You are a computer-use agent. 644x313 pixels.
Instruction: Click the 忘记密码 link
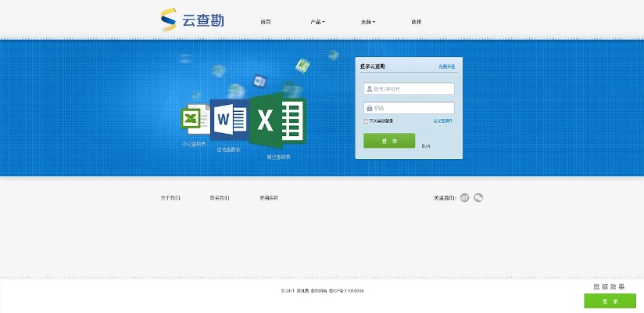[443, 121]
